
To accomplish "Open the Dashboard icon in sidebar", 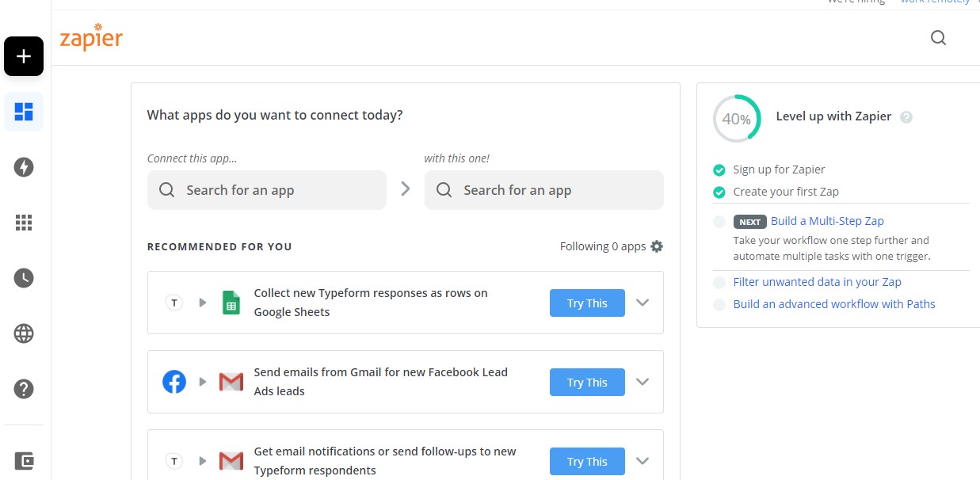I will 24,112.
